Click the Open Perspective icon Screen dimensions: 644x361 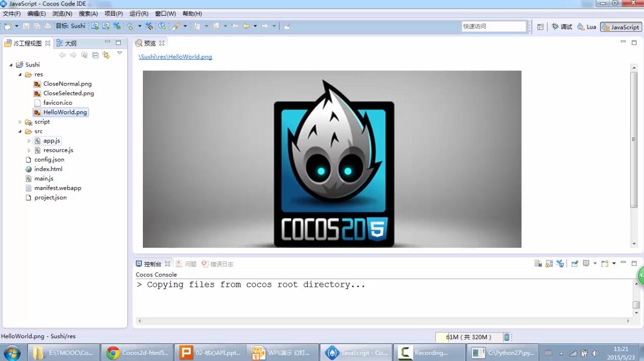540,27
